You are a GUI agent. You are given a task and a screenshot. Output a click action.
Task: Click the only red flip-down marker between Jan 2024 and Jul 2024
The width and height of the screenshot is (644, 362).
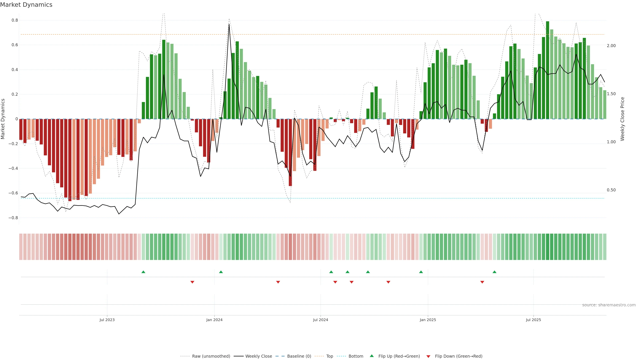pyautogui.click(x=278, y=282)
